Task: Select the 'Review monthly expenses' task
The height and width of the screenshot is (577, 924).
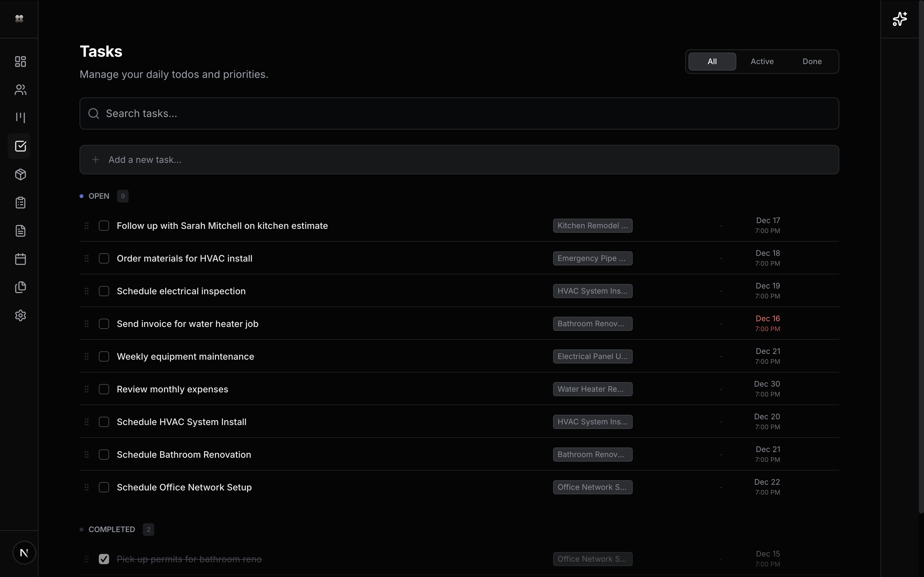Action: tap(172, 389)
